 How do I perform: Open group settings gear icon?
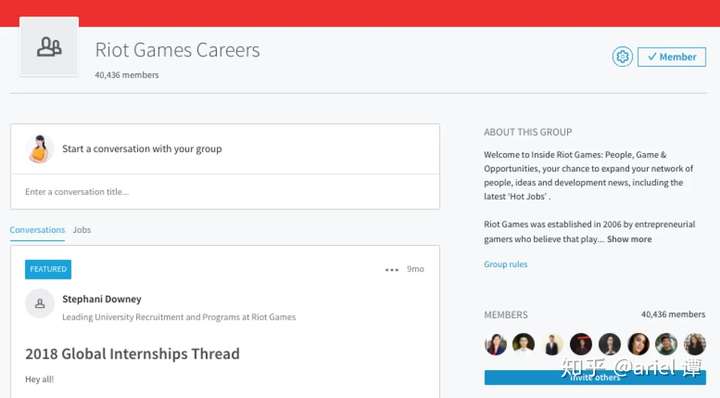click(x=622, y=56)
